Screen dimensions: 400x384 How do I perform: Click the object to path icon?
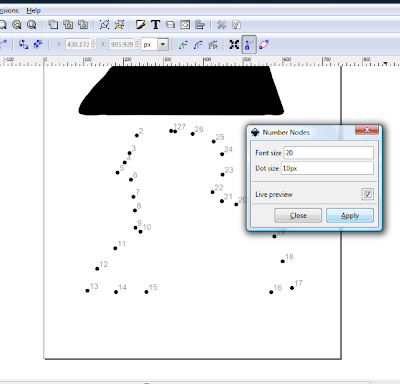tap(183, 45)
